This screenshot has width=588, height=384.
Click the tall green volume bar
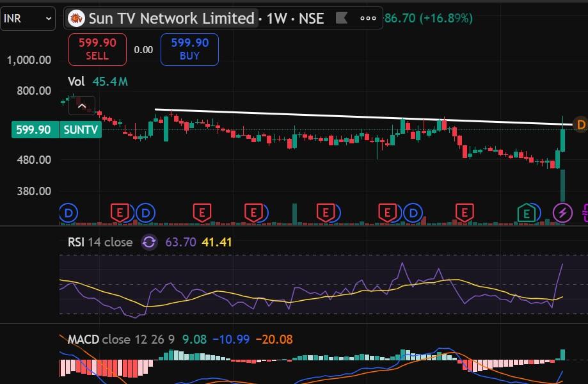point(562,186)
